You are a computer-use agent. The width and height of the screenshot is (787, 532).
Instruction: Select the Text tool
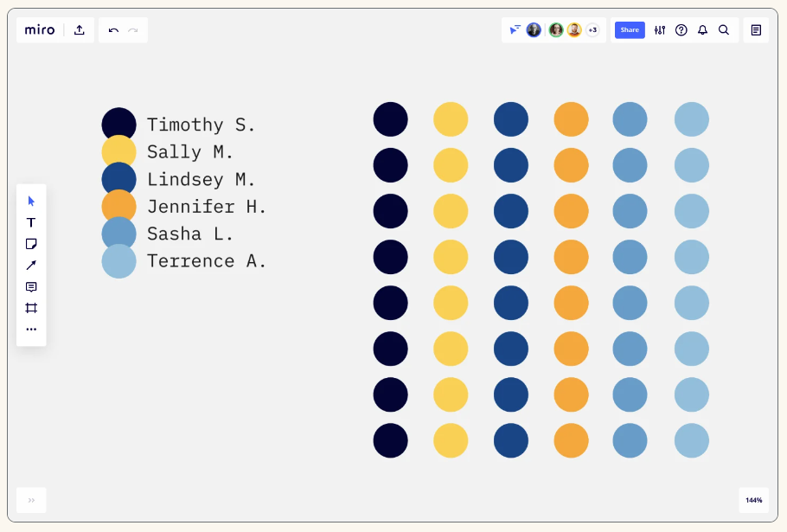point(31,222)
